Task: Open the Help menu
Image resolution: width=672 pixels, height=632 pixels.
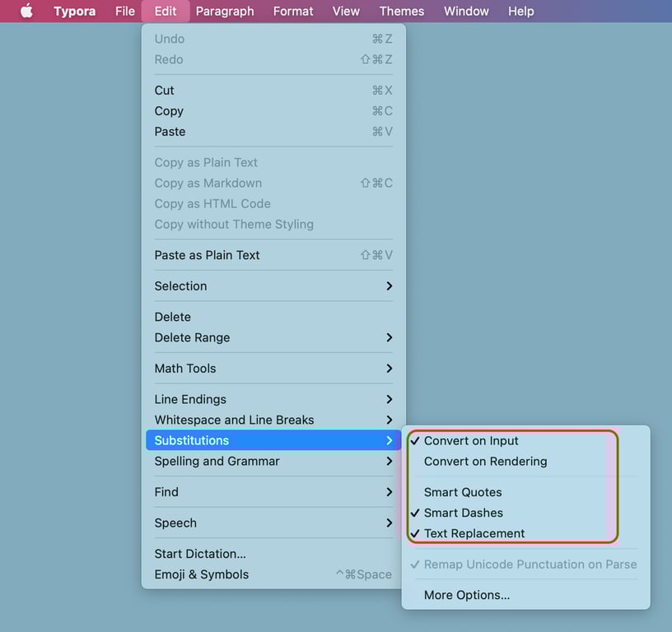Action: 521,12
